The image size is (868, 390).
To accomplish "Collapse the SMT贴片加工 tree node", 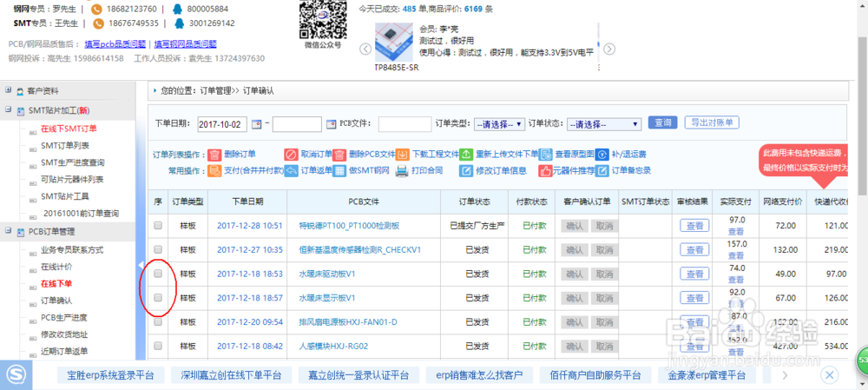I will (x=9, y=110).
